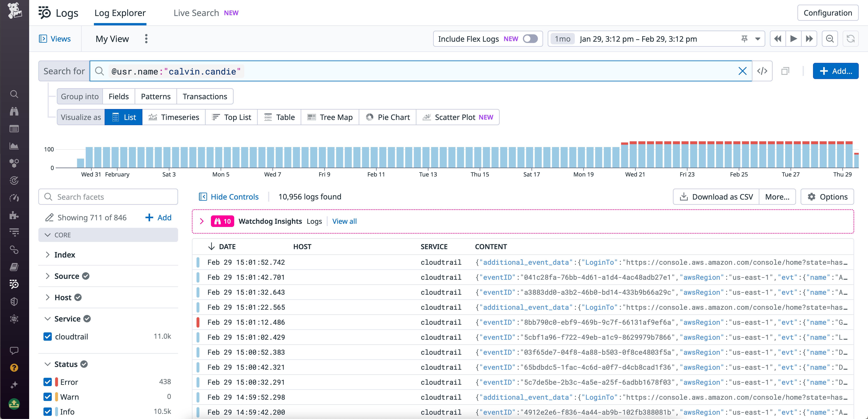Copy the search query using the copy icon
Viewport: 868px width, 419px height.
(x=785, y=71)
